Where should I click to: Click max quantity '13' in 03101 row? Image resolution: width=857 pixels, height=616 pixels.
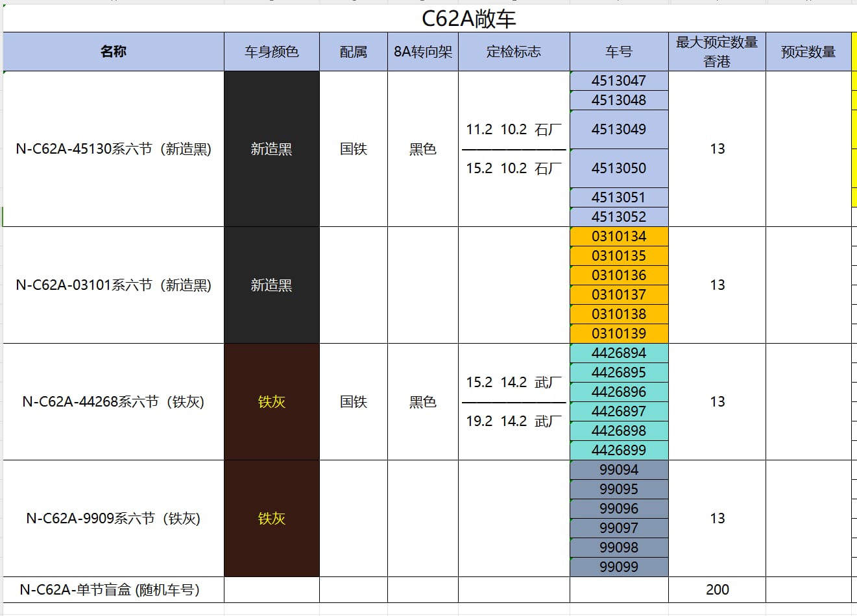[717, 285]
